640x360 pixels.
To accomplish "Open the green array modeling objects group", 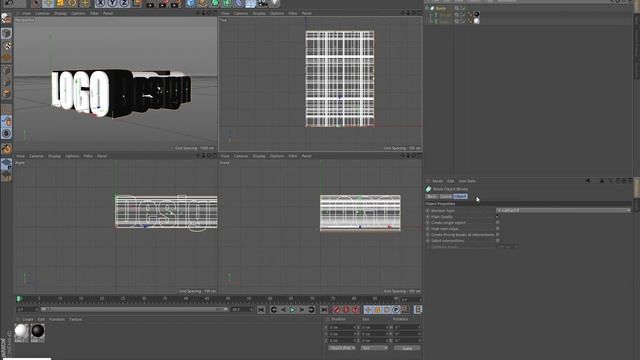I will (227, 3).
